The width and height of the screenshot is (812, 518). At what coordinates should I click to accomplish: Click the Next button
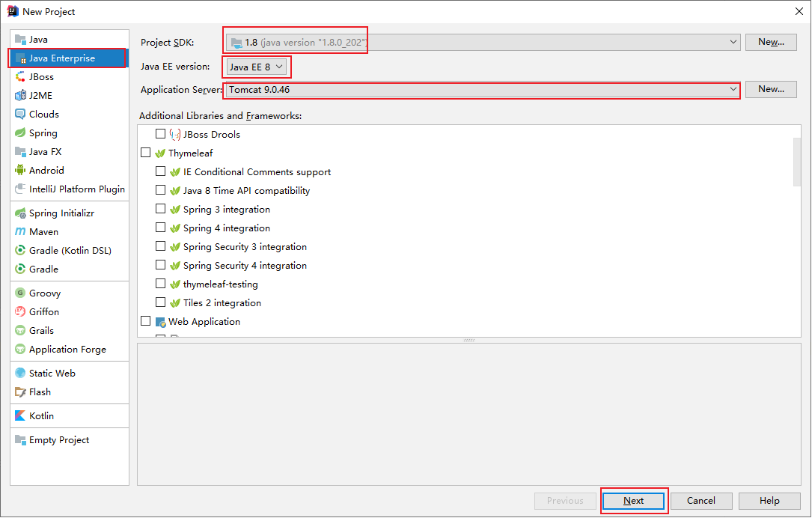pyautogui.click(x=633, y=501)
